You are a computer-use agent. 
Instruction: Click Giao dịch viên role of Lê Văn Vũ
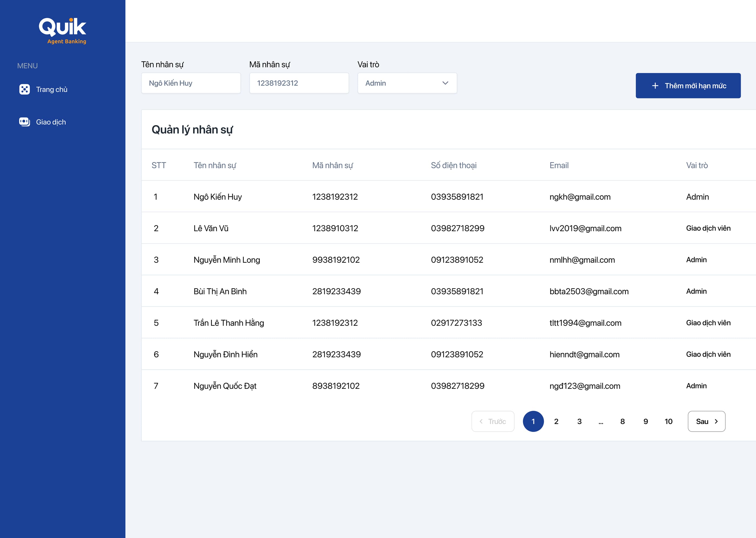click(x=708, y=228)
